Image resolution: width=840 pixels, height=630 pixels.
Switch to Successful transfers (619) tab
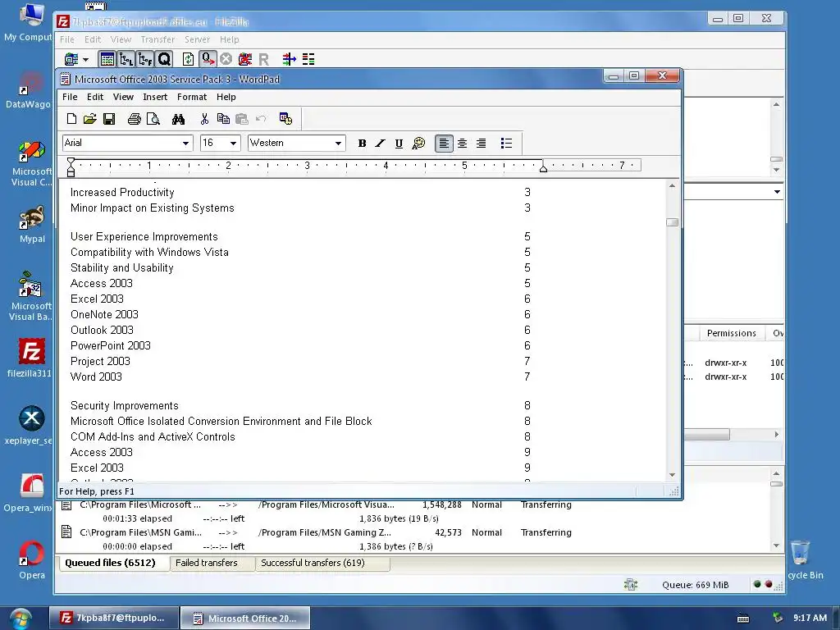tap(322, 563)
